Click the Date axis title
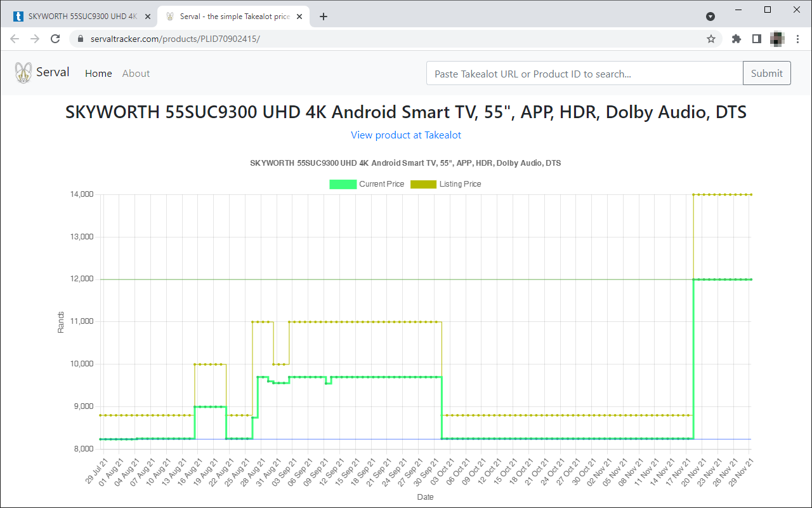The height and width of the screenshot is (508, 812). 425,497
